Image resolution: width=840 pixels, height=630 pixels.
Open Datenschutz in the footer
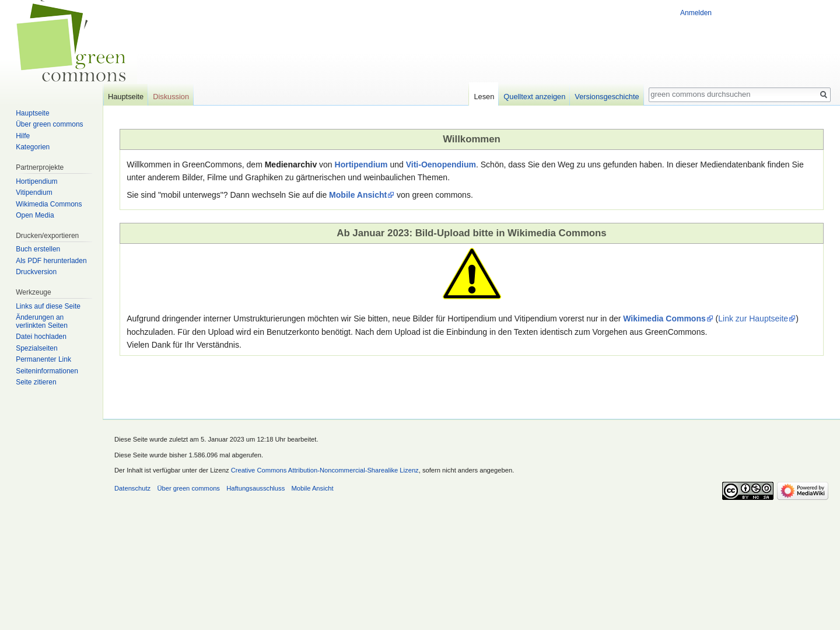point(132,488)
